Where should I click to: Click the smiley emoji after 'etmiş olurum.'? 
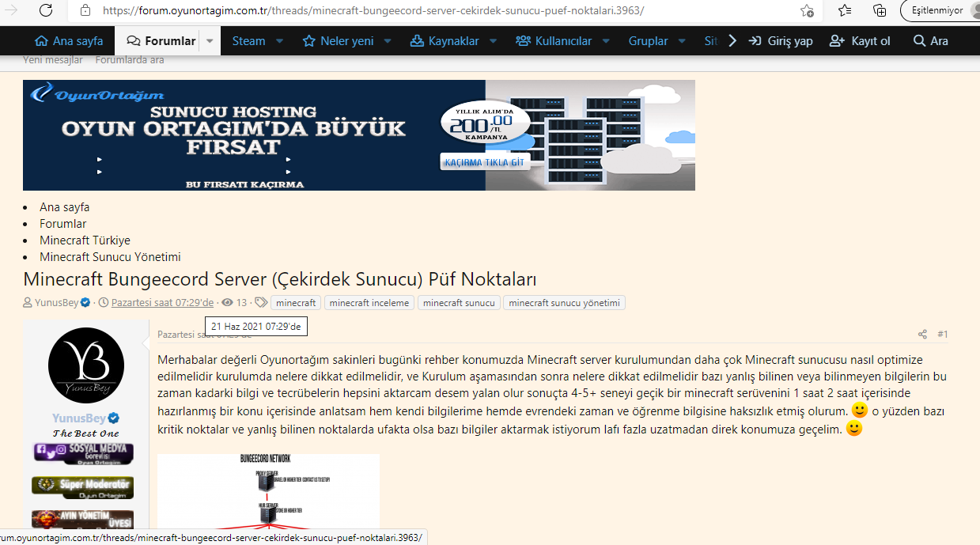tap(860, 411)
